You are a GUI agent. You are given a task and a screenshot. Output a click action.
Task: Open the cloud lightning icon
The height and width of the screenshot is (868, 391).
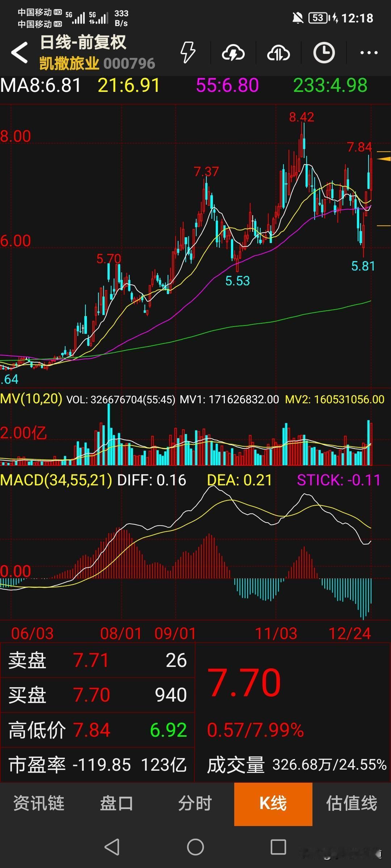(x=233, y=53)
